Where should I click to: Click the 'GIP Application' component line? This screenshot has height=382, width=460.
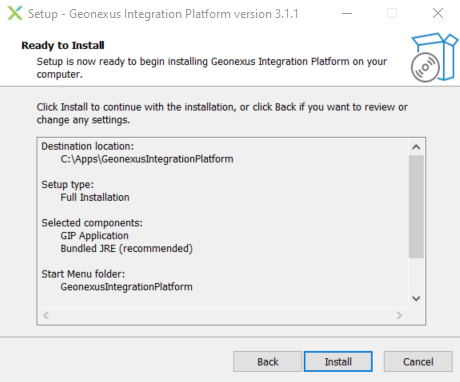pos(94,236)
